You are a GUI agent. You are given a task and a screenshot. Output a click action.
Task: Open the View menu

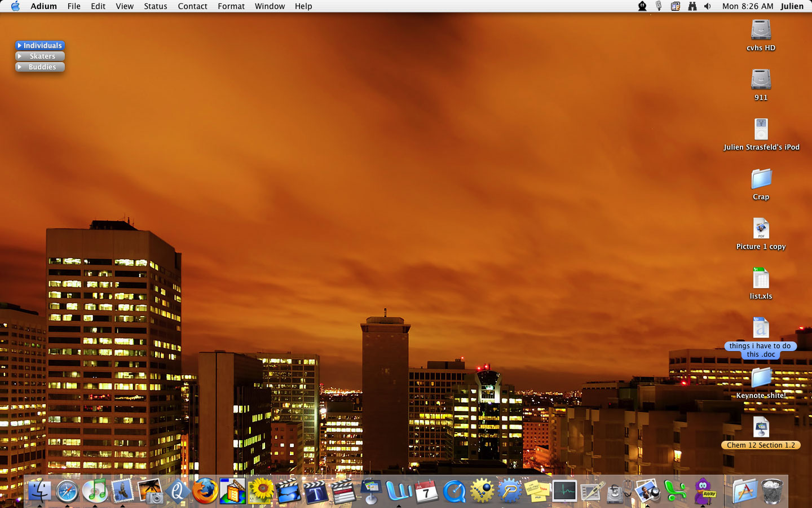click(x=125, y=6)
